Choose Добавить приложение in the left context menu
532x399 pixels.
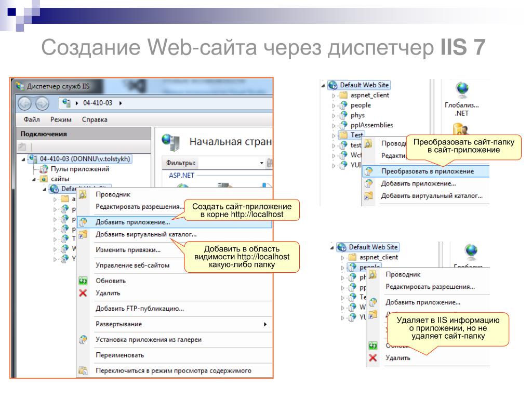click(175, 222)
